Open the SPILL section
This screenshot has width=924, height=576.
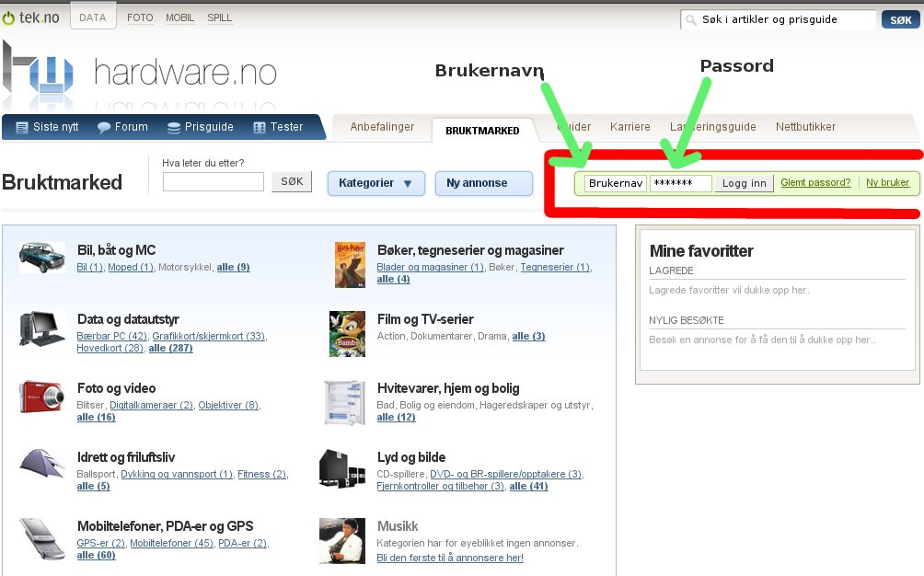click(219, 17)
